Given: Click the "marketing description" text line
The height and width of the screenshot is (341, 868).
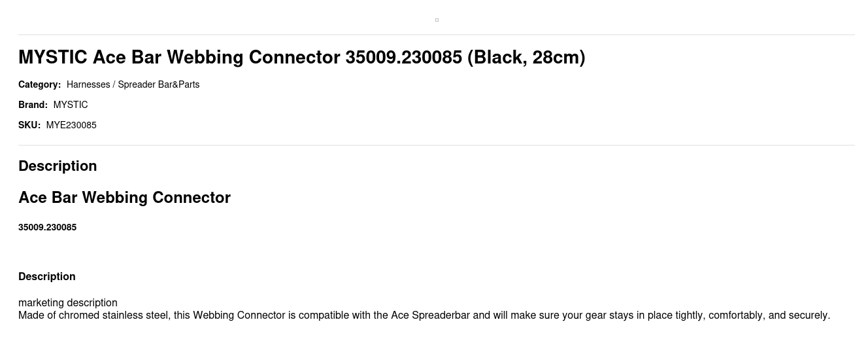Looking at the screenshot, I should [x=68, y=302].
